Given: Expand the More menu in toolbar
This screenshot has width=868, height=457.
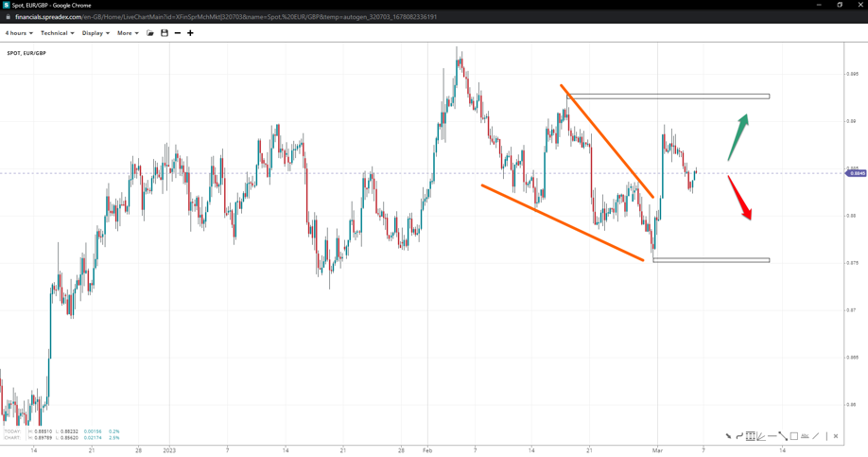Looking at the screenshot, I should pyautogui.click(x=128, y=33).
